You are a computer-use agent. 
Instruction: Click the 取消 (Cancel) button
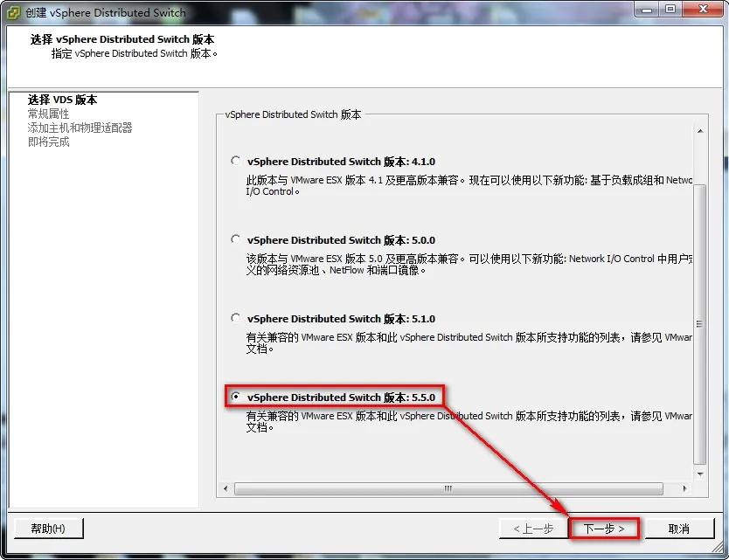[x=679, y=529]
